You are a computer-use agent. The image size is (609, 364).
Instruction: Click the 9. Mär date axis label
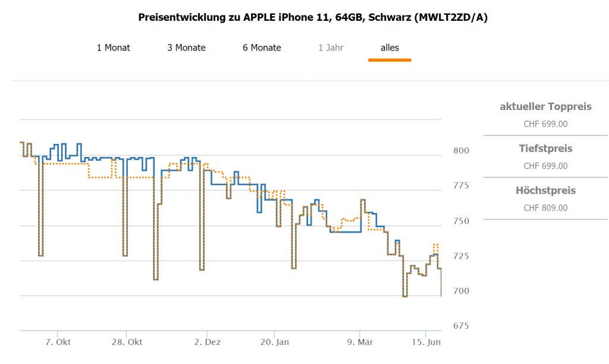pyautogui.click(x=360, y=342)
